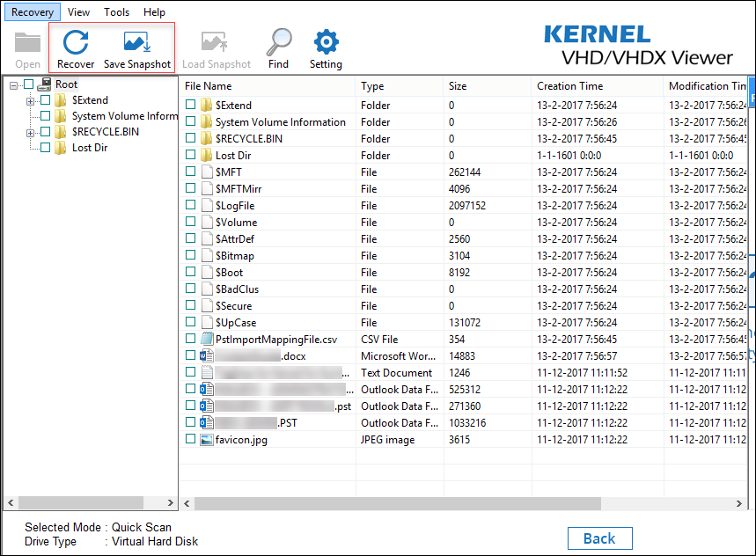
Task: Click the $LogFile file icon
Action: (x=207, y=206)
